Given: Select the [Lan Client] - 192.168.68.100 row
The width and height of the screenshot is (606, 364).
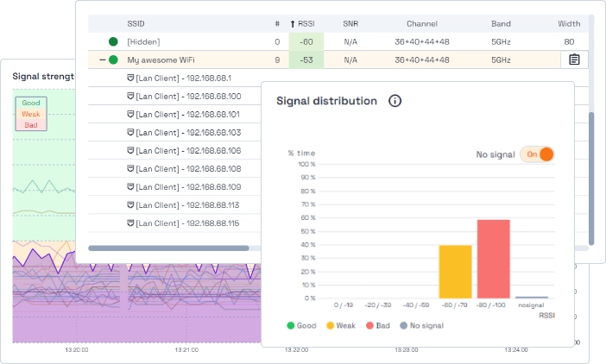Looking at the screenshot, I should click(x=185, y=96).
